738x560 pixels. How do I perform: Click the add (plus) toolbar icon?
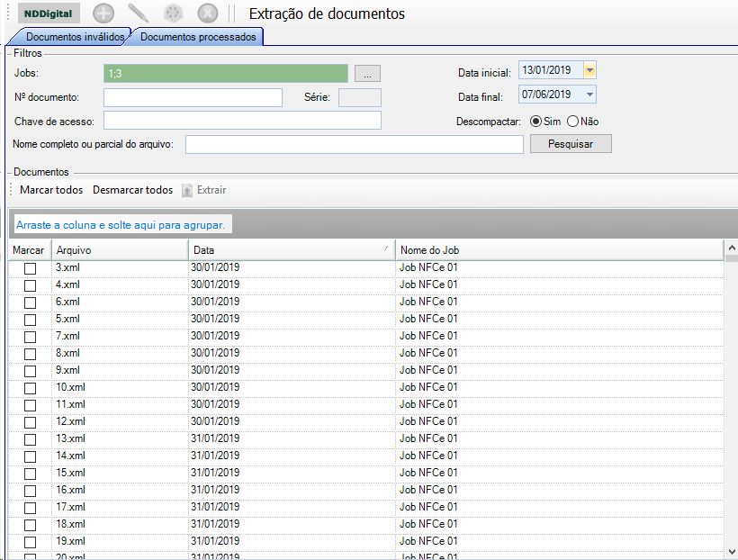[x=103, y=14]
